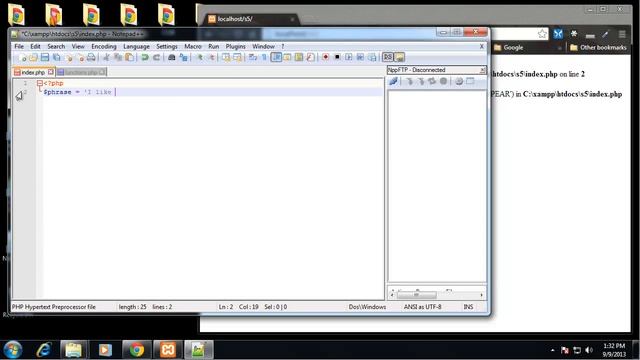Open the File menu
The image size is (640, 360).
19,47
